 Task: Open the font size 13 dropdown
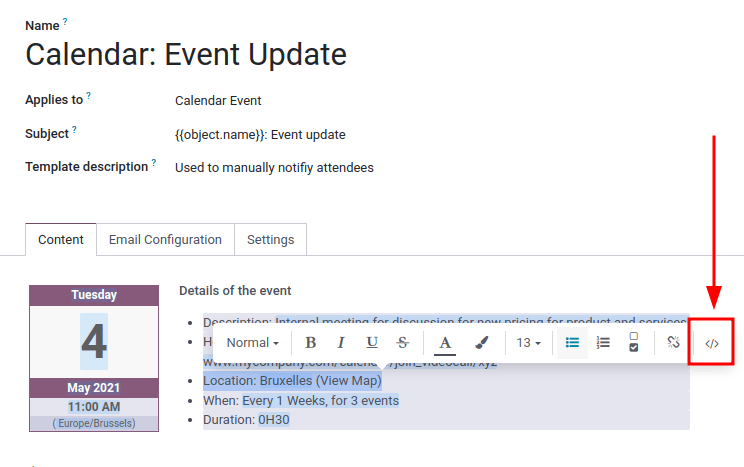pos(528,343)
